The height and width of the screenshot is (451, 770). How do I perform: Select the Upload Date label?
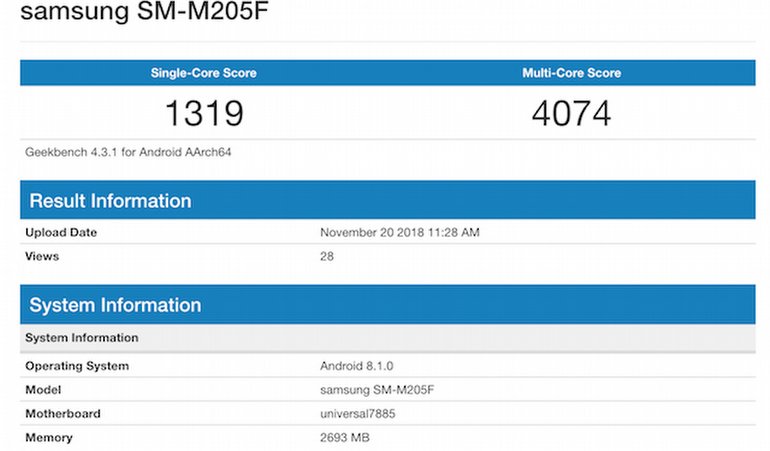pyautogui.click(x=61, y=232)
